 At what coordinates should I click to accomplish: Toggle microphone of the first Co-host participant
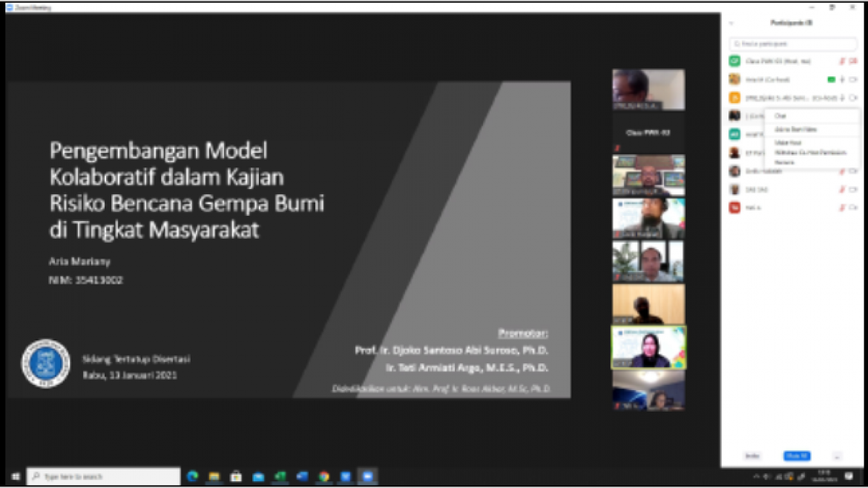[842, 79]
